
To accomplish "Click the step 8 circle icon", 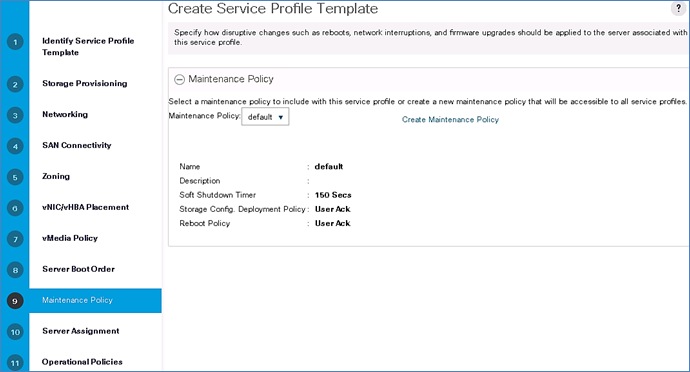I will [15, 270].
